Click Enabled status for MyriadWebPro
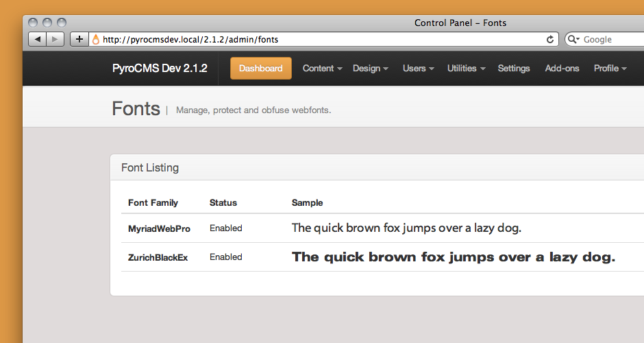 226,228
